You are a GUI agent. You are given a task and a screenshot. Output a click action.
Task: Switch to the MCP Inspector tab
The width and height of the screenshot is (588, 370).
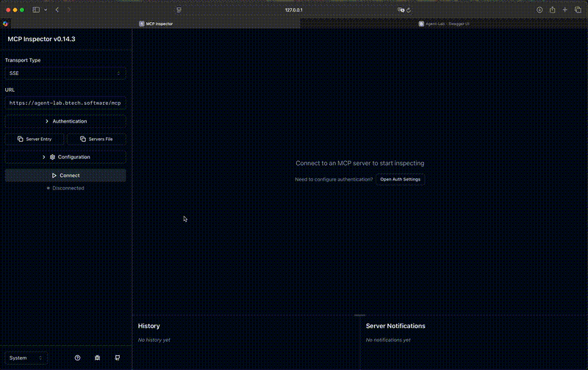click(x=156, y=23)
